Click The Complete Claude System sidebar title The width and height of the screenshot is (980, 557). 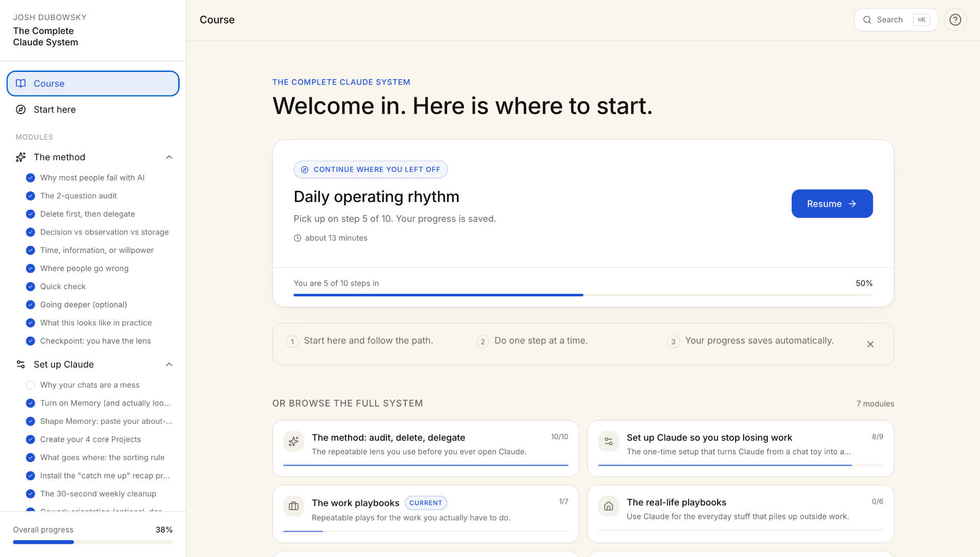pos(45,37)
